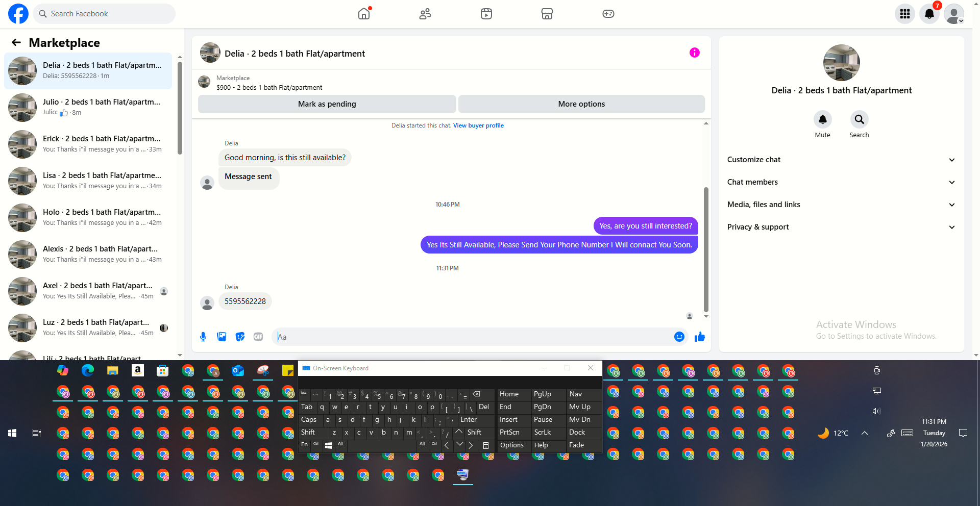Image resolution: width=980 pixels, height=506 pixels.
Task: Expand Media, files and links
Action: (841, 205)
